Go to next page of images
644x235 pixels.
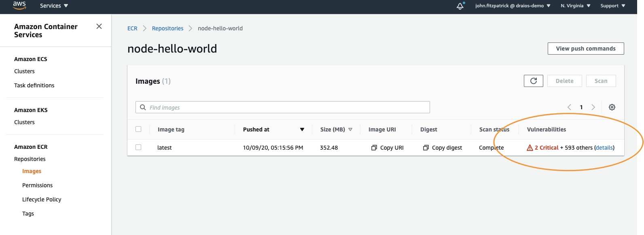pos(593,107)
